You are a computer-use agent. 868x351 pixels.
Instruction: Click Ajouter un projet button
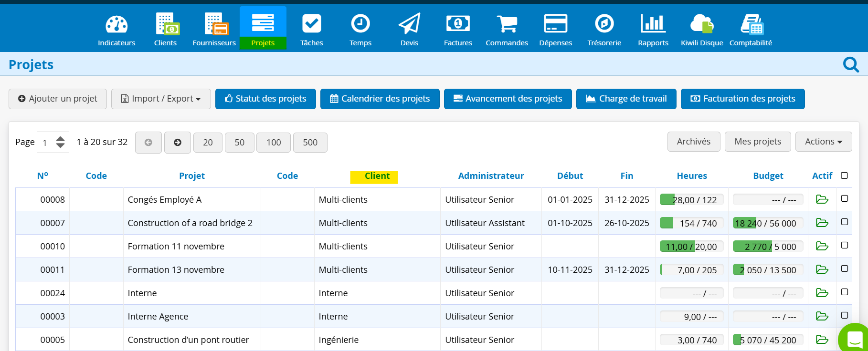[58, 99]
